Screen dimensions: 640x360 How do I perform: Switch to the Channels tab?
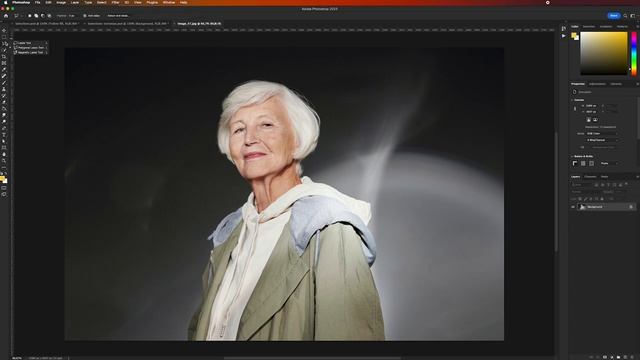click(590, 177)
